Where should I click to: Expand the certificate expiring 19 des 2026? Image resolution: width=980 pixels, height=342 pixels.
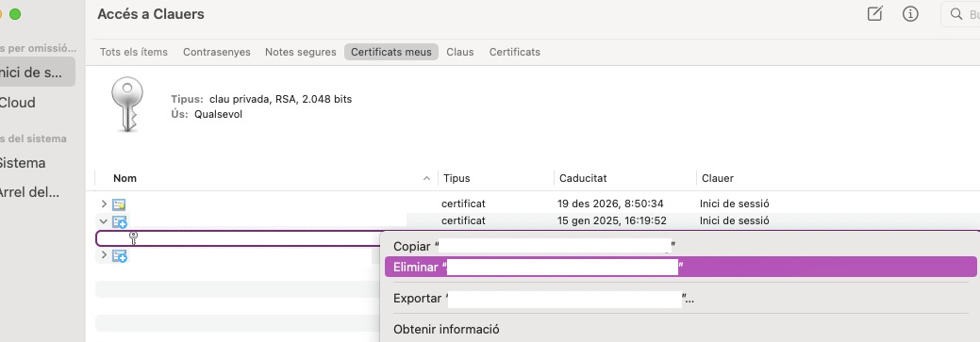104,204
